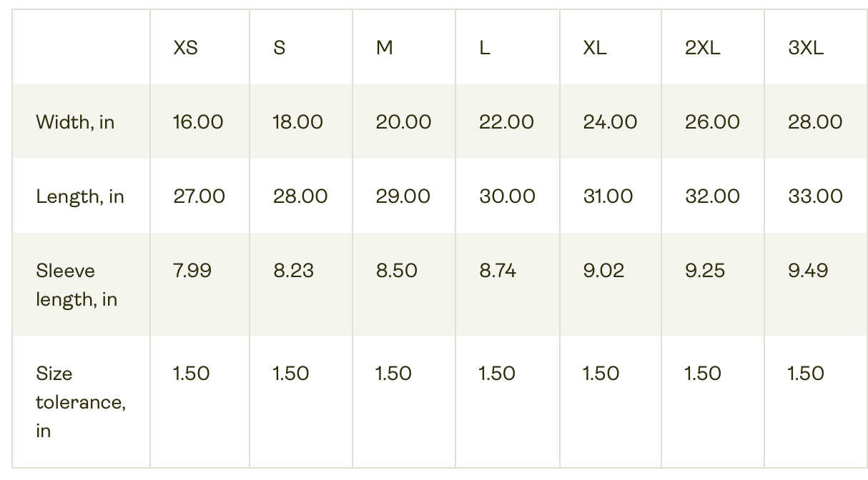Click the XL size header
This screenshot has height=480, width=868.
click(x=594, y=48)
